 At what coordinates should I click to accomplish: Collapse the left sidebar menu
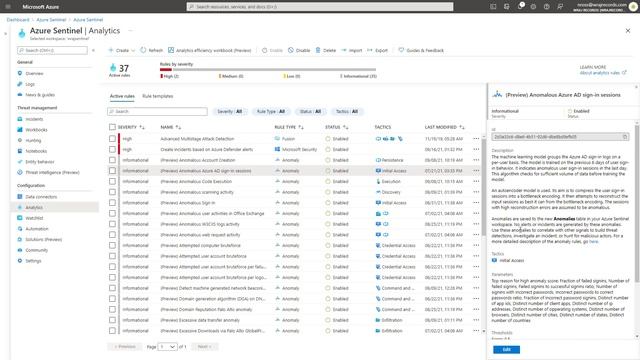click(x=93, y=50)
